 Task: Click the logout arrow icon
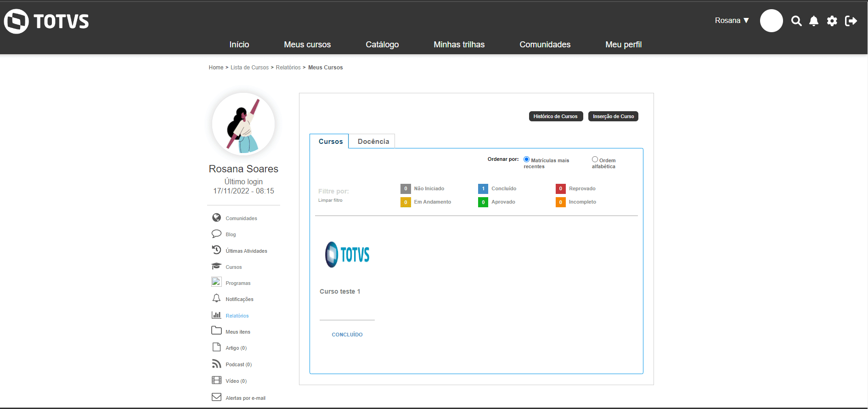(x=851, y=21)
